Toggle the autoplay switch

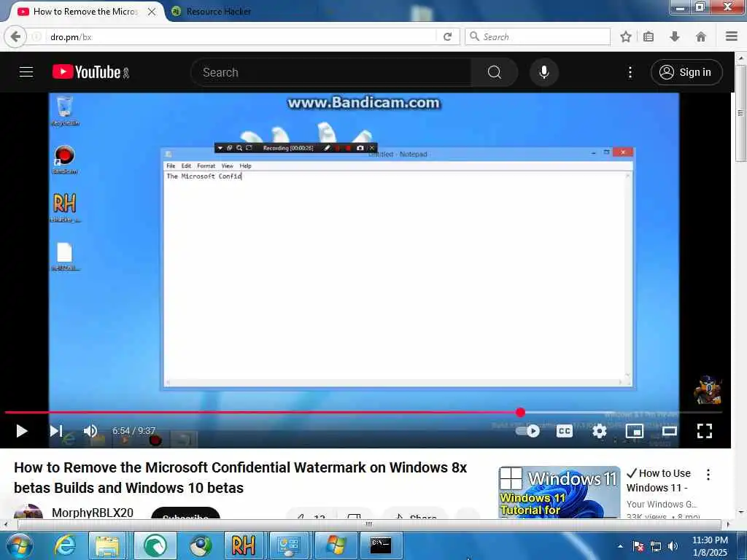[528, 431]
